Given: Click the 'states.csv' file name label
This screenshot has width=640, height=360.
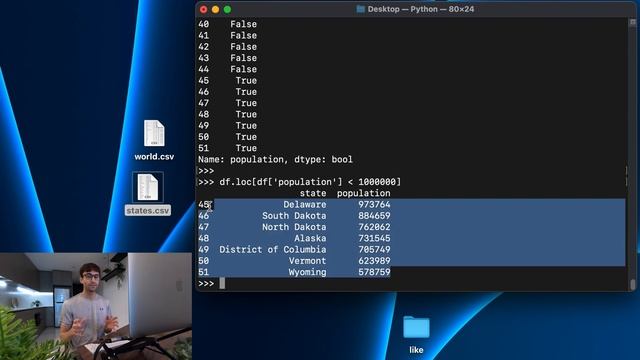Looking at the screenshot, I should (148, 211).
